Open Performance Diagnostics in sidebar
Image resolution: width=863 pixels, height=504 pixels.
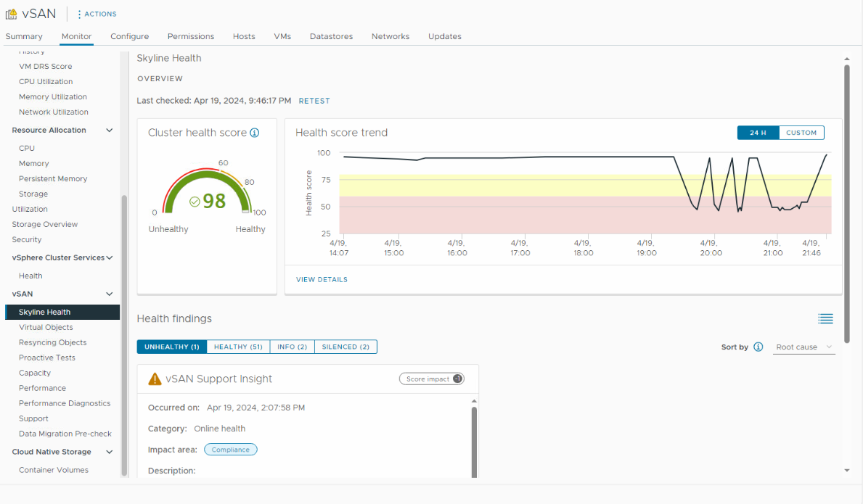point(65,403)
